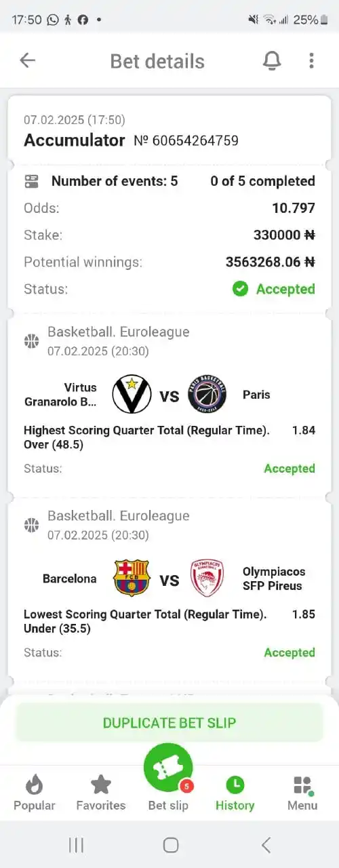Tap the Olympiacos team logo
Screen dimensions: 339x868
pos(207,578)
